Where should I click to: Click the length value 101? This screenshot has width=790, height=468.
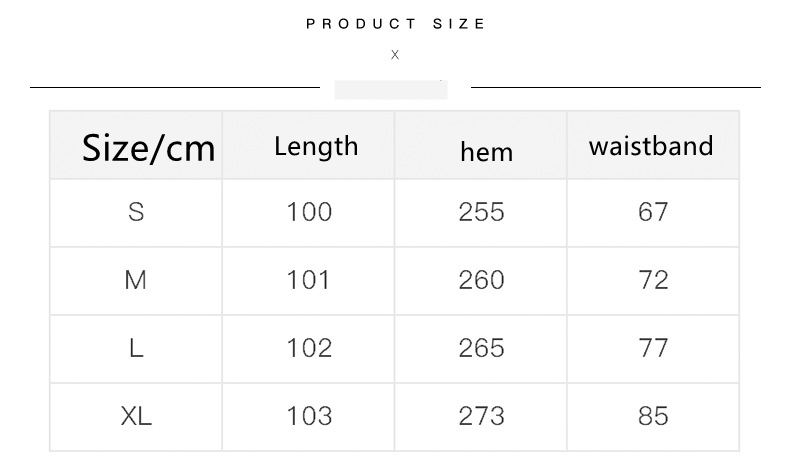tap(309, 280)
